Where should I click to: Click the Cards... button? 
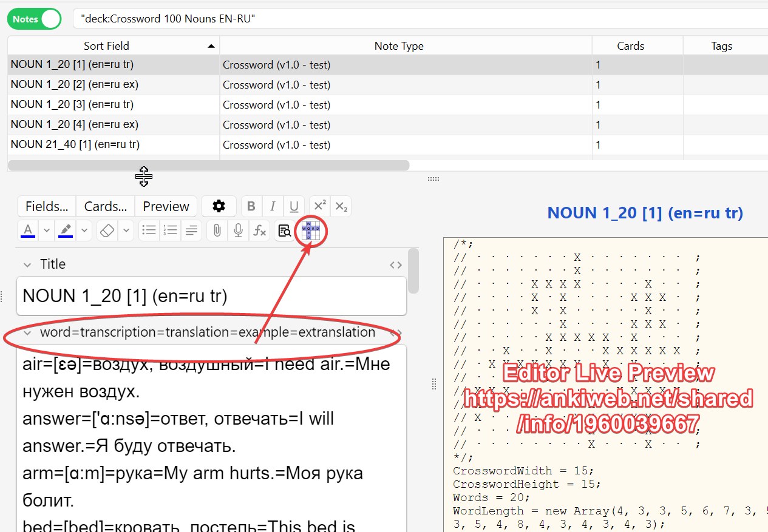(x=106, y=206)
